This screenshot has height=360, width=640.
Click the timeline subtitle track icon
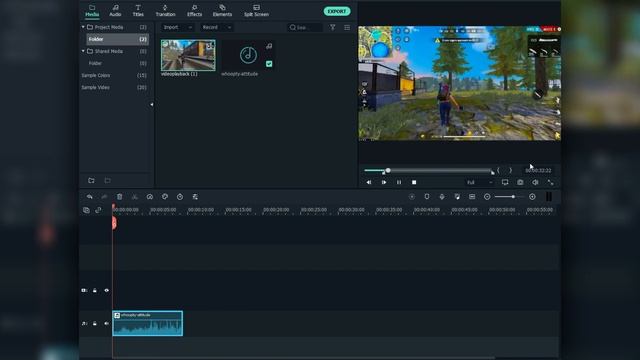click(472, 197)
